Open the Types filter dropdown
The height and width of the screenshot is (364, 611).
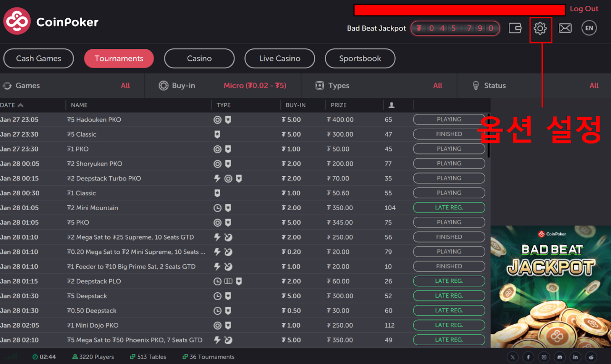point(379,85)
